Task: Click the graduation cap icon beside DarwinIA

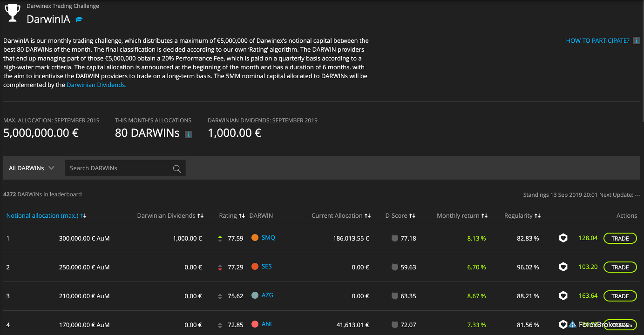Action: pyautogui.click(x=79, y=20)
